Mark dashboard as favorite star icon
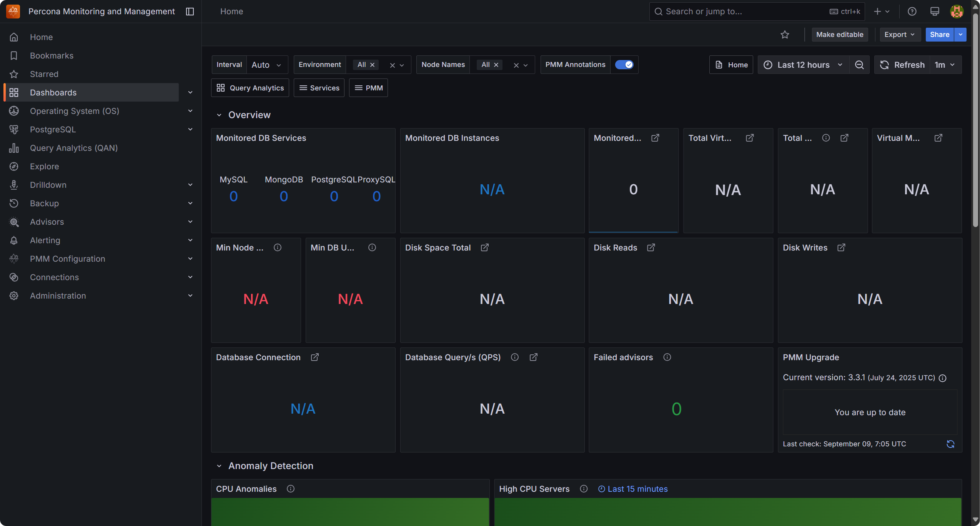The image size is (980, 526). pos(785,35)
